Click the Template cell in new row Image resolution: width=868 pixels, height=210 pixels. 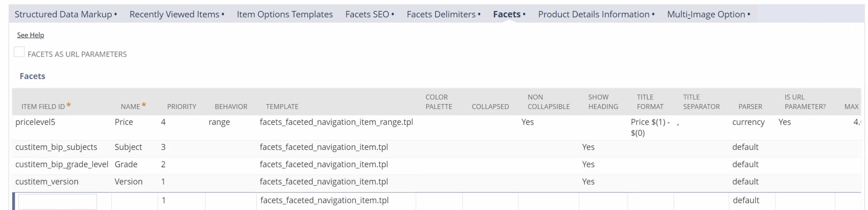[x=336, y=201]
